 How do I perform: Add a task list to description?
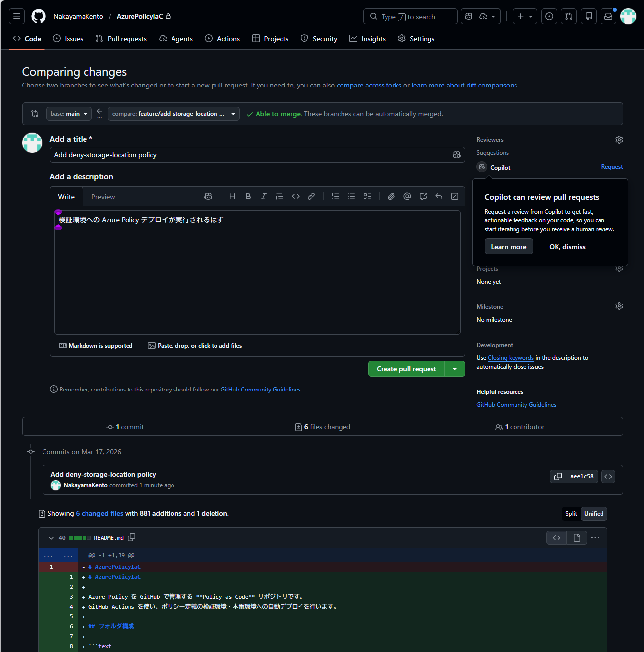point(367,196)
